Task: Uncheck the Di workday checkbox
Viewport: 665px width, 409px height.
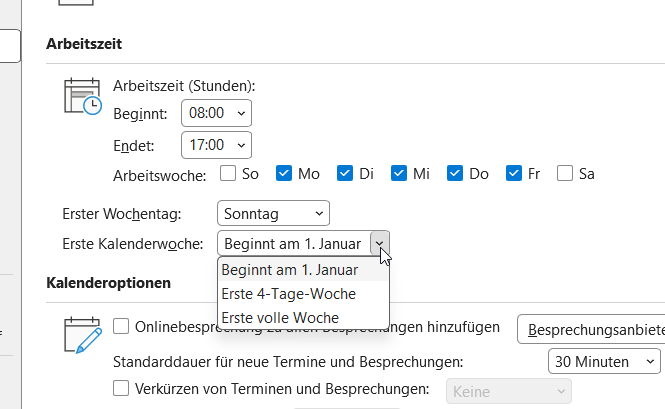Action: [345, 173]
